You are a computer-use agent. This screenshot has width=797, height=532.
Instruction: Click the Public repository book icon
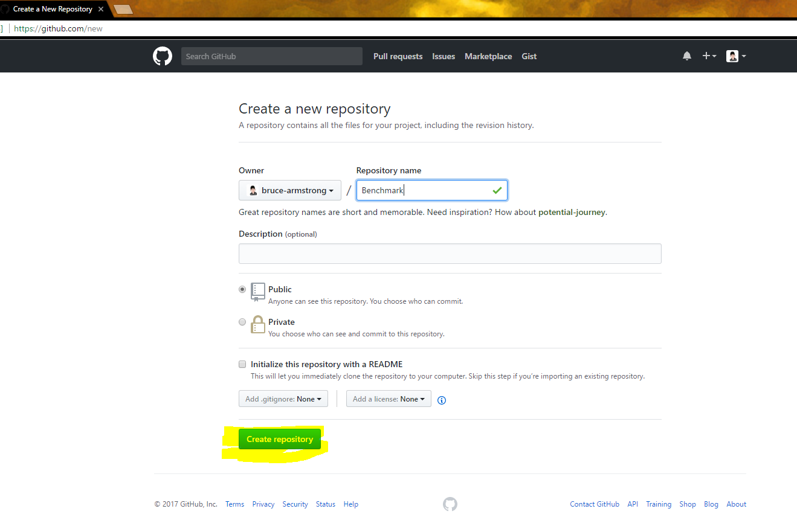pos(258,292)
